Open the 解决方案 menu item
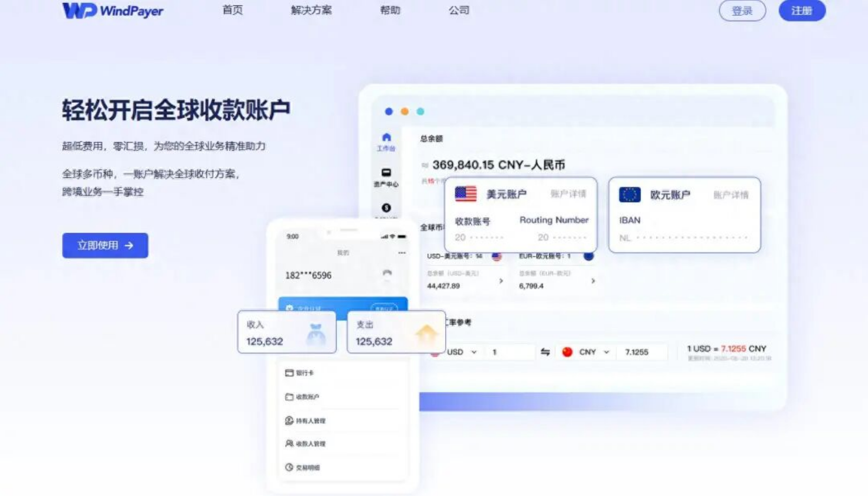The image size is (868, 496). (311, 10)
